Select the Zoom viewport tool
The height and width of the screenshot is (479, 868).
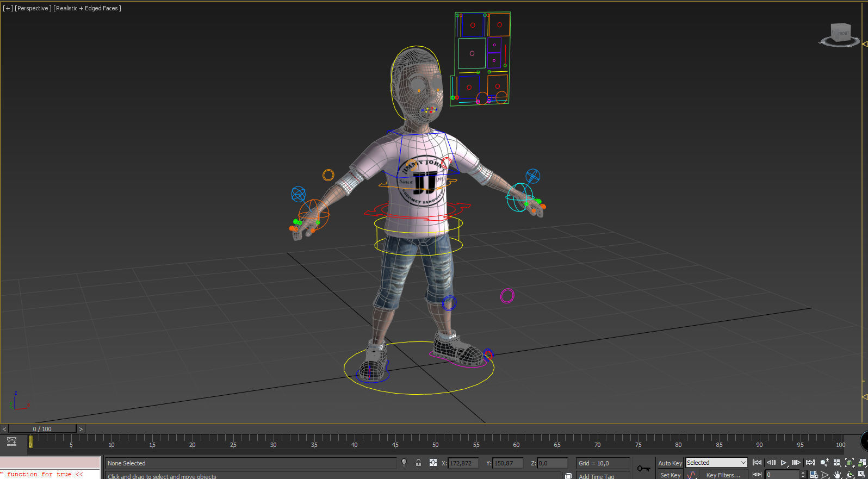[x=825, y=463]
